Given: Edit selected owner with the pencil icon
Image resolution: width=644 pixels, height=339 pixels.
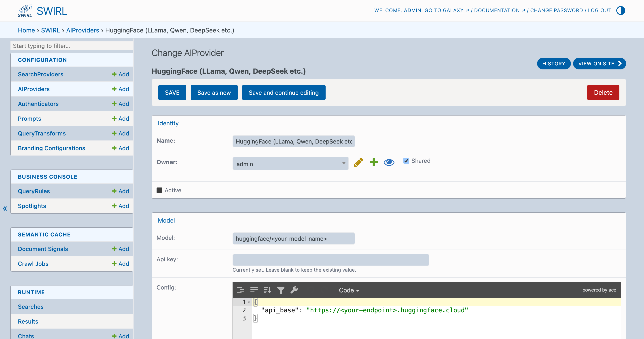Looking at the screenshot, I should 358,162.
